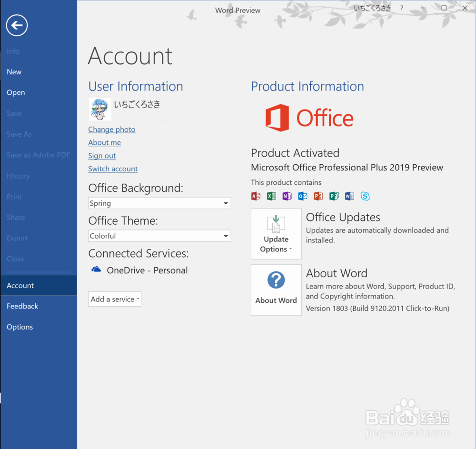Open the About Word button
Viewport: 476px width, 449px height.
click(x=276, y=290)
